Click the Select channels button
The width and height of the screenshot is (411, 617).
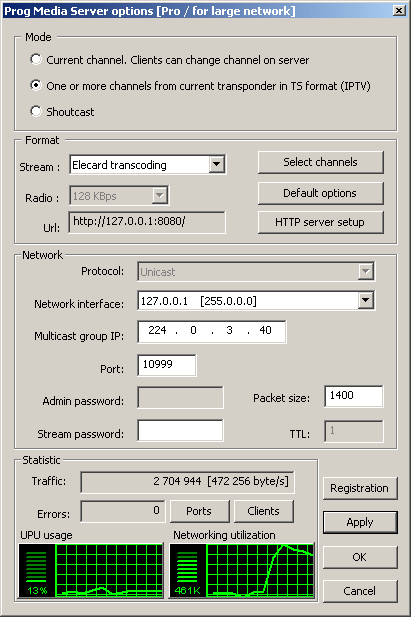tap(320, 162)
